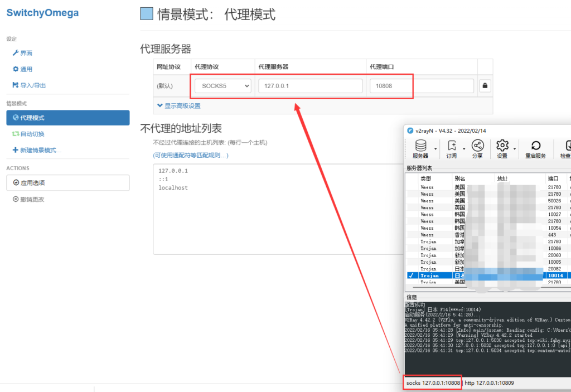Open the wildcard matching rules help link
This screenshot has height=392, width=571.
click(x=190, y=155)
